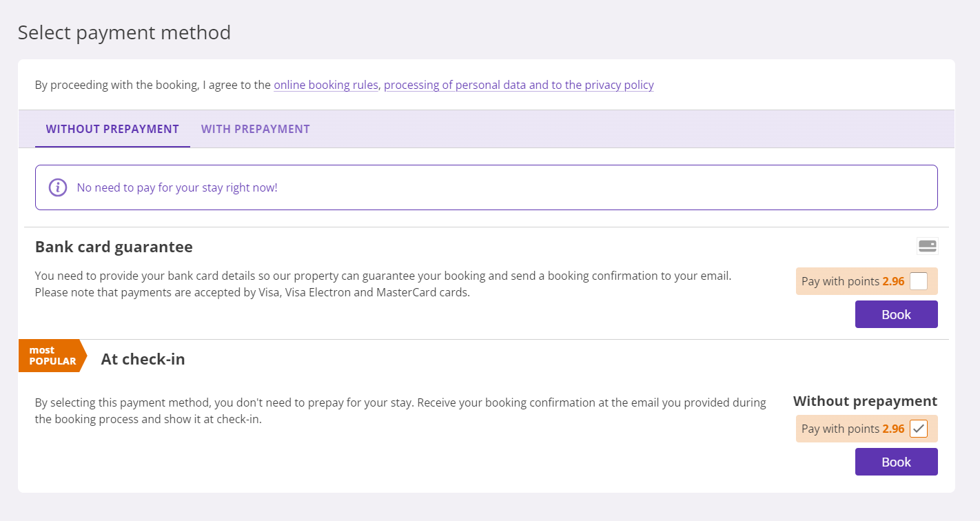Click the bold Without prepayment label

click(865, 401)
